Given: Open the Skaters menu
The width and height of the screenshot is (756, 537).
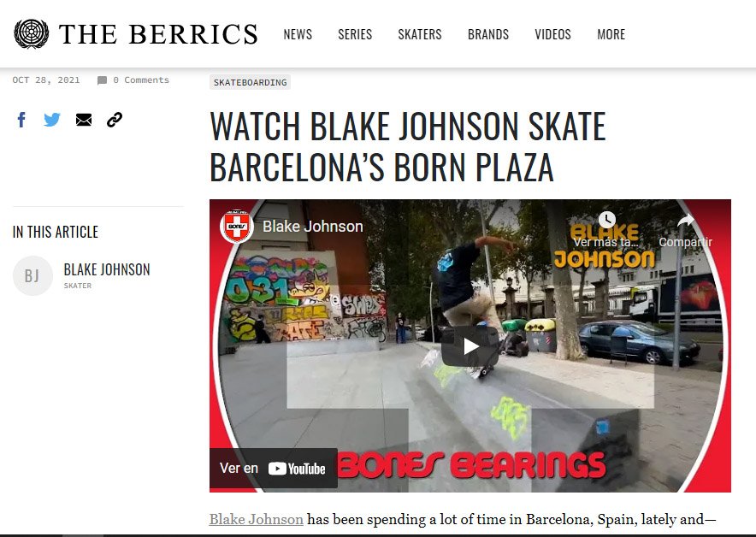Looking at the screenshot, I should 419,34.
